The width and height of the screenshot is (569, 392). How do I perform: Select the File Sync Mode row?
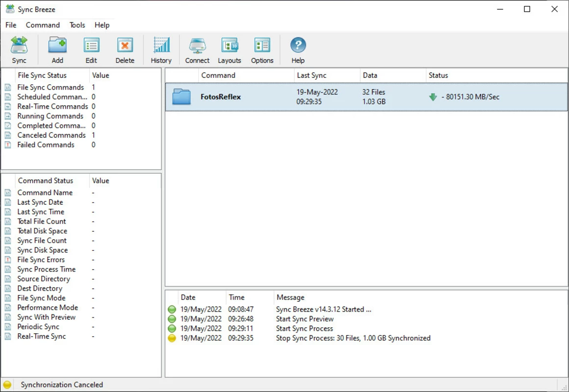click(81, 298)
